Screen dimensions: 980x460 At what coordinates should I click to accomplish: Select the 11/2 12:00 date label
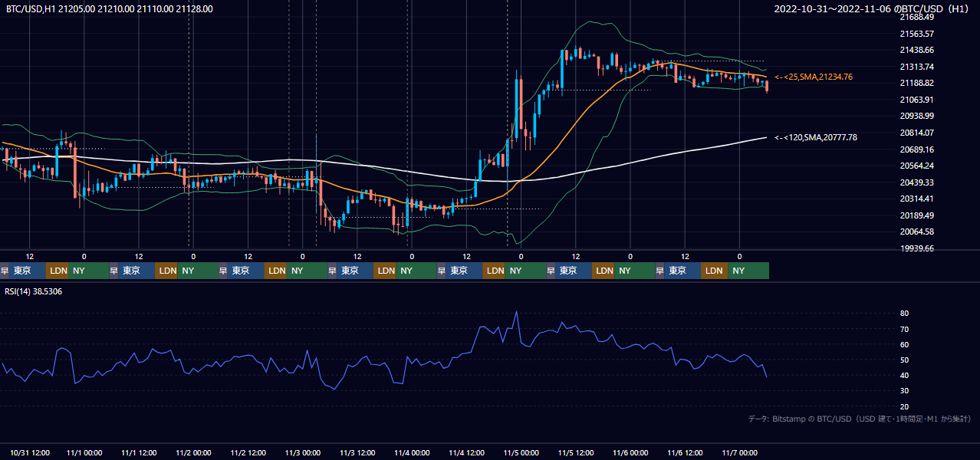248,452
